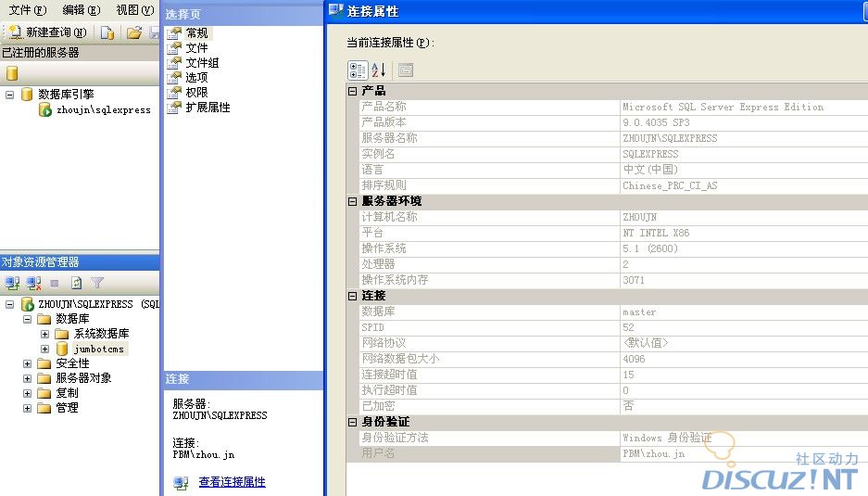
Task: Click the 常规 page icon
Action: click(174, 33)
